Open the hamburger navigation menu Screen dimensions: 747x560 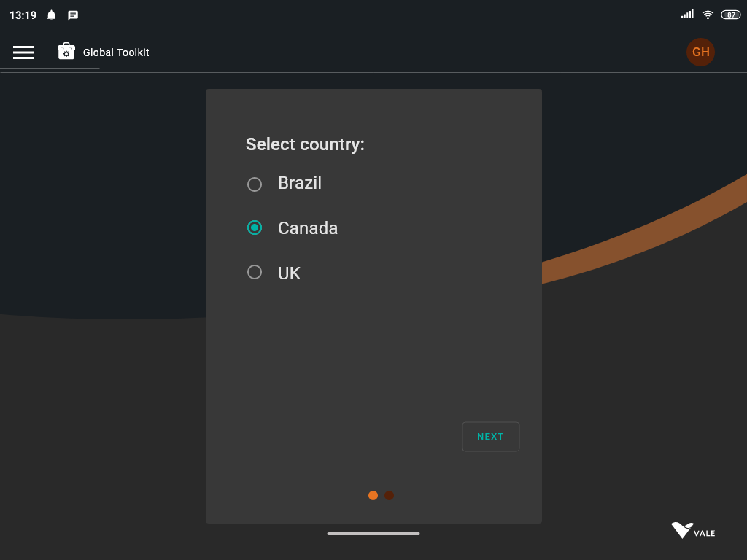pyautogui.click(x=23, y=52)
